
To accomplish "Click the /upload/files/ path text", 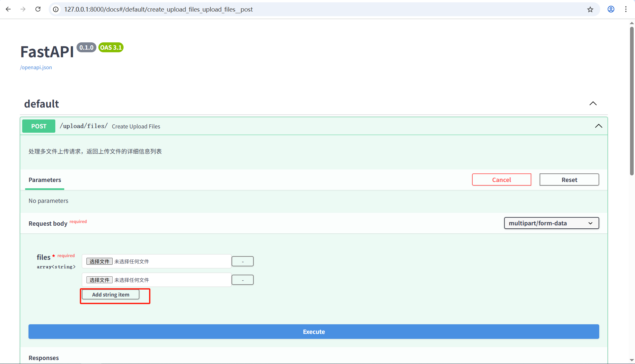I will coord(83,126).
